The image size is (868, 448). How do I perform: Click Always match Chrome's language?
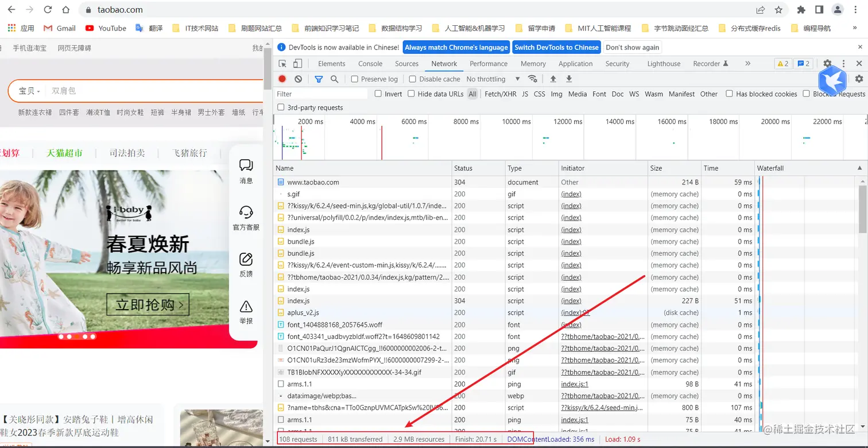tap(456, 48)
